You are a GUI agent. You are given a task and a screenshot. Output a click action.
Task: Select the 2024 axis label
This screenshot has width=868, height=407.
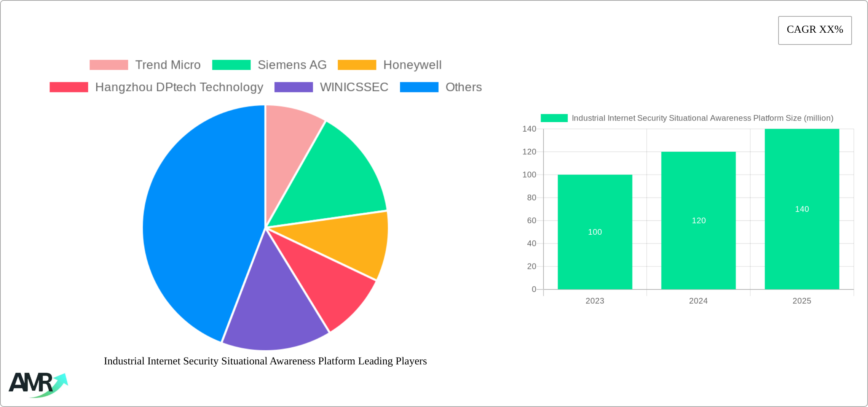(699, 301)
